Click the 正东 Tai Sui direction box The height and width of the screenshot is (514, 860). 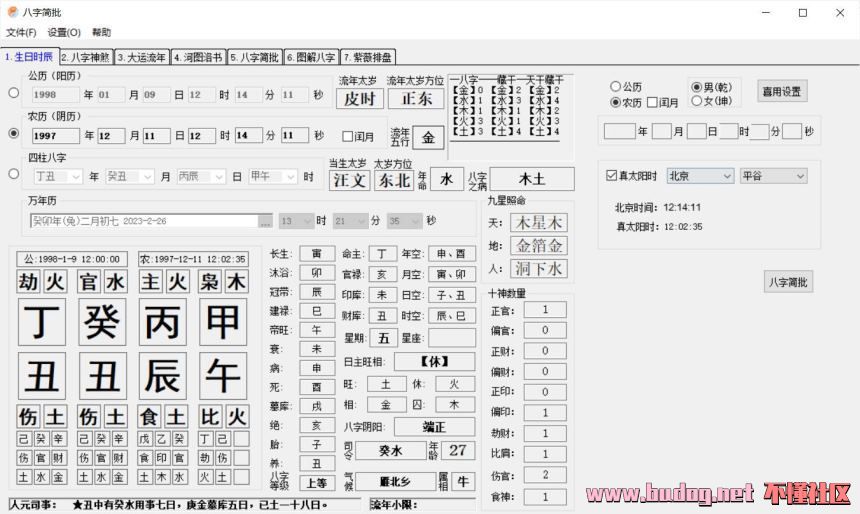[416, 98]
